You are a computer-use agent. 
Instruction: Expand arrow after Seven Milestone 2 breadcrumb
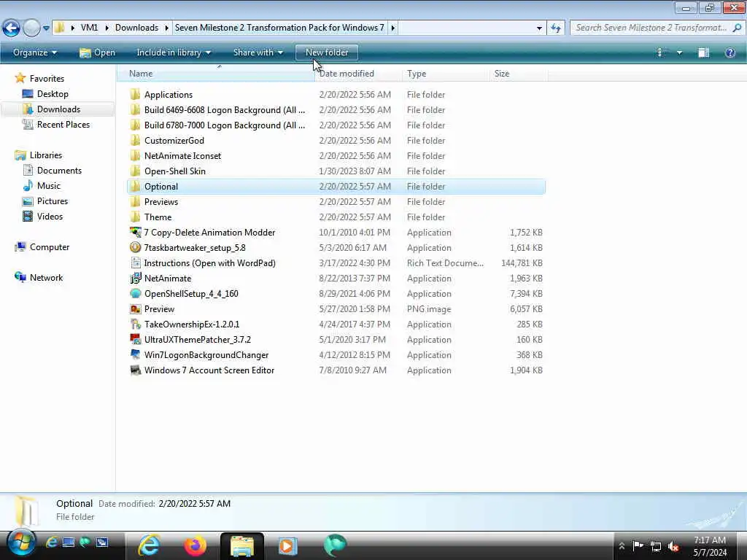[x=393, y=28]
